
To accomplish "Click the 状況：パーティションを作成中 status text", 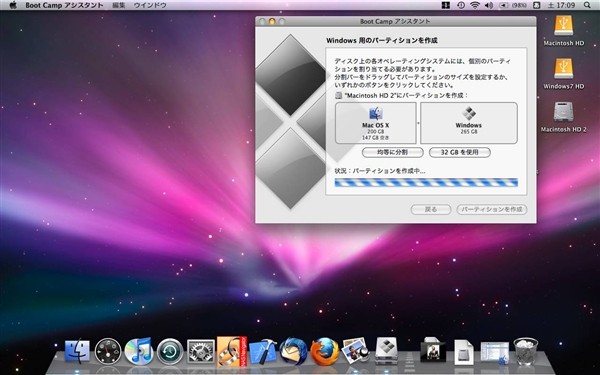I will [380, 171].
